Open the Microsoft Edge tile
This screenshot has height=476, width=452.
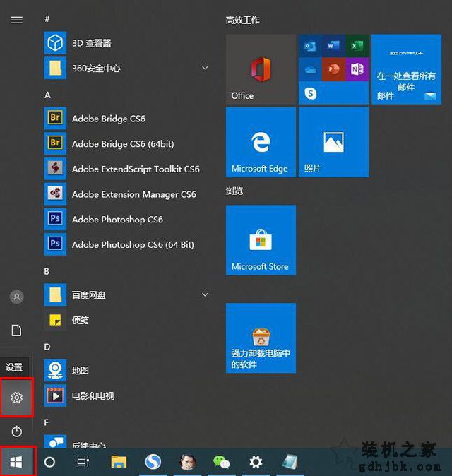tap(261, 142)
